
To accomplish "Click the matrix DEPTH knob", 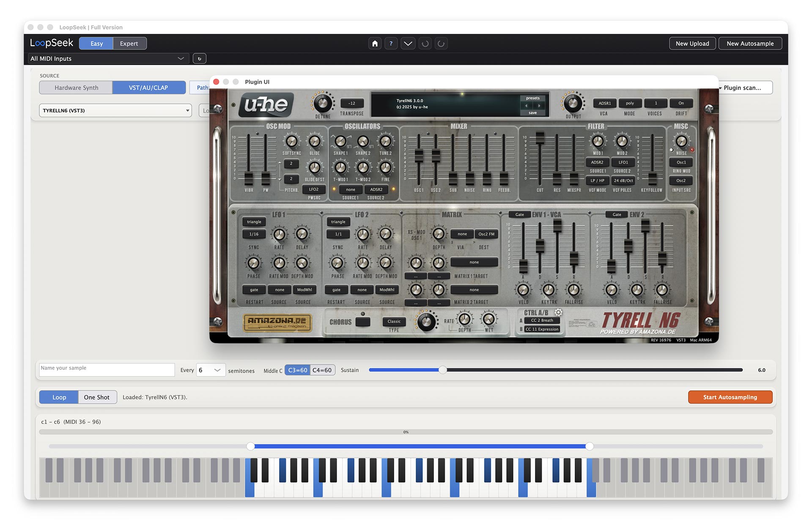I will click(x=439, y=233).
